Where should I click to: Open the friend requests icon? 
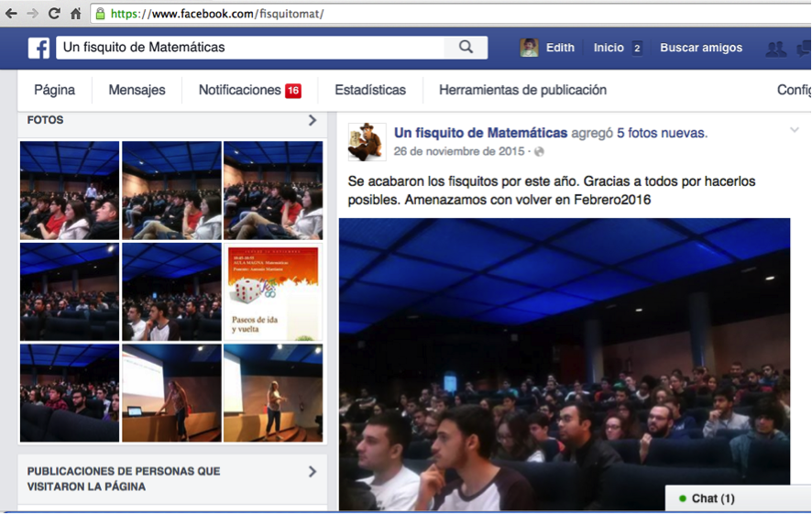pyautogui.click(x=775, y=49)
